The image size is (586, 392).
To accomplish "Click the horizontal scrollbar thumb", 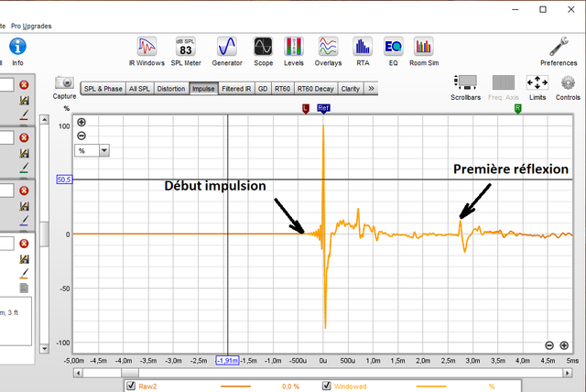I will (x=130, y=373).
